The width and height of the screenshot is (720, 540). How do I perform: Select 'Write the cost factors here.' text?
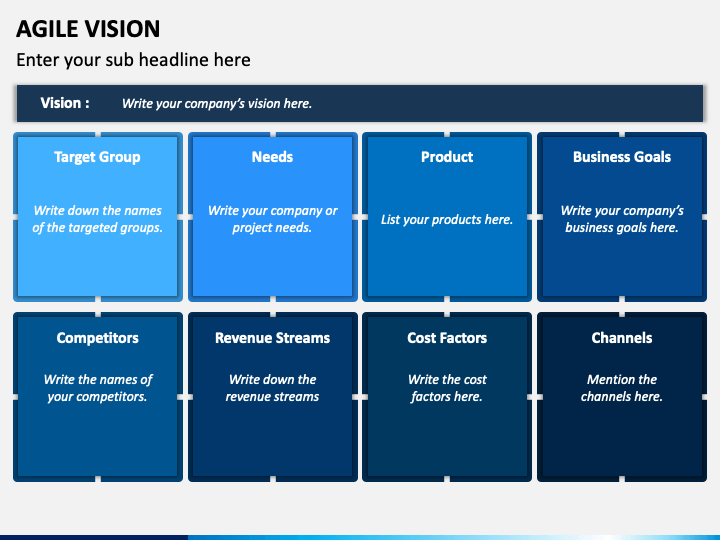click(447, 388)
